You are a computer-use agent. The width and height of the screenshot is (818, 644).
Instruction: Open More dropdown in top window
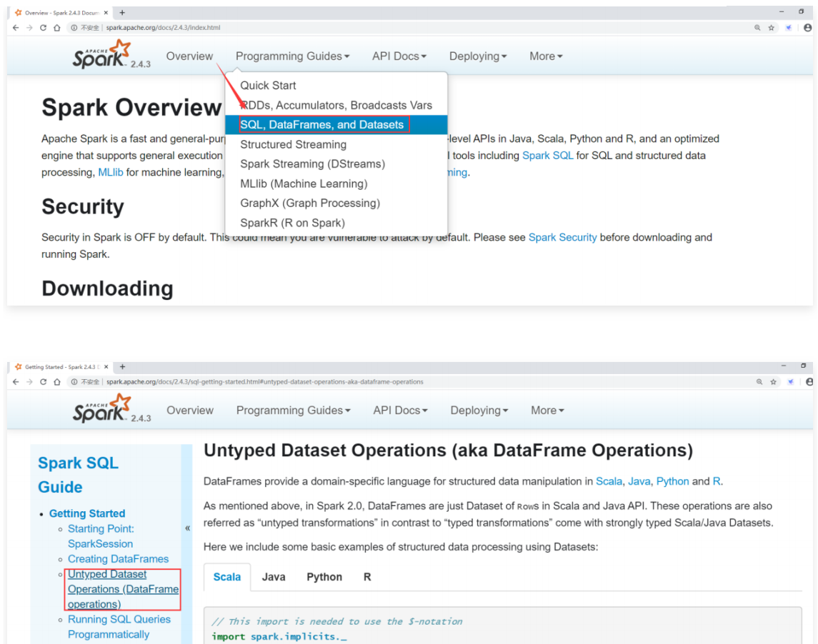click(547, 56)
